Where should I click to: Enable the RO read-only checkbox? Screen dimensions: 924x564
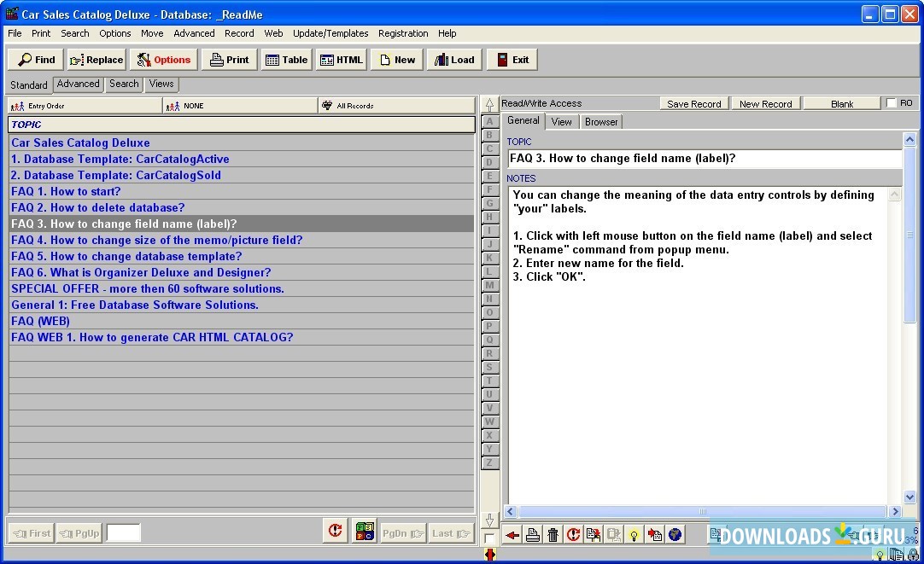pyautogui.click(x=892, y=103)
